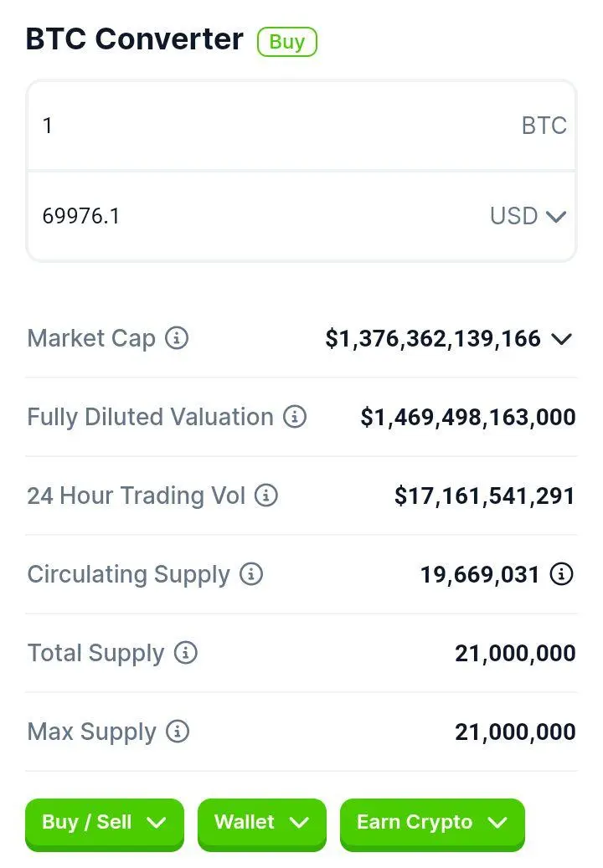This screenshot has width=603, height=868.
Task: Click the Circulating Supply label text
Action: 128,574
